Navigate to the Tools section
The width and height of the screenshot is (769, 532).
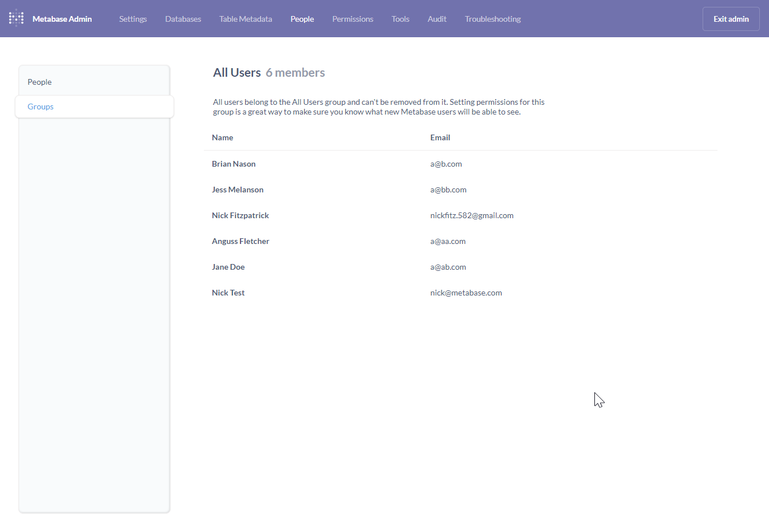tap(400, 19)
